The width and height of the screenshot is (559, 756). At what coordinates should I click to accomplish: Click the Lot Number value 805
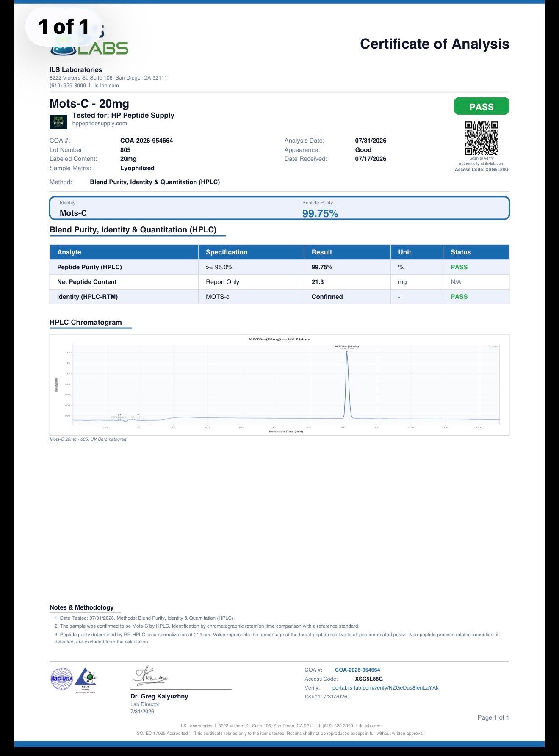point(125,150)
